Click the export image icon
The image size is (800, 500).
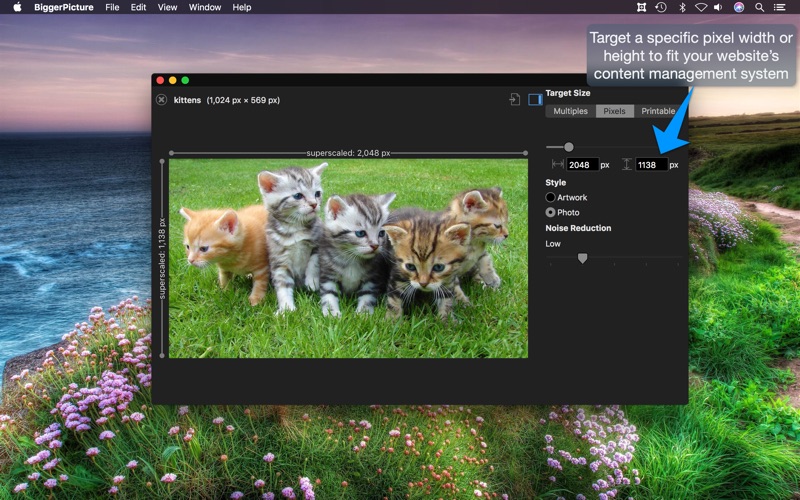tap(514, 100)
